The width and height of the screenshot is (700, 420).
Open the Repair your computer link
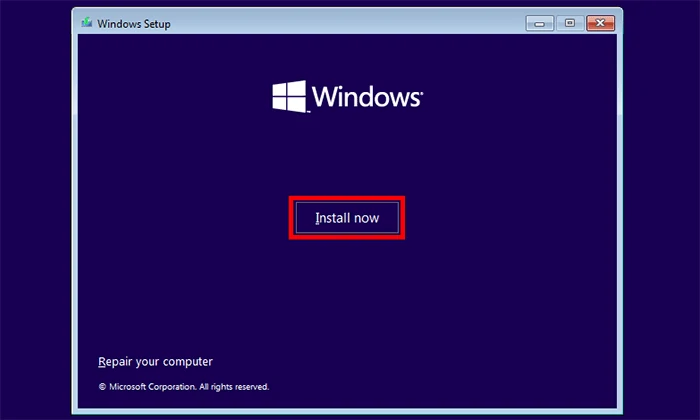click(155, 362)
